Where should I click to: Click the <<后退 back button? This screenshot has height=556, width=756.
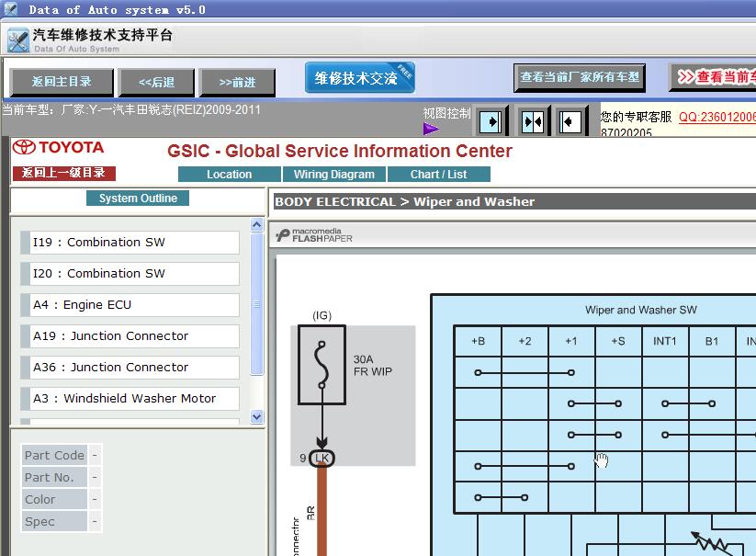coord(157,83)
